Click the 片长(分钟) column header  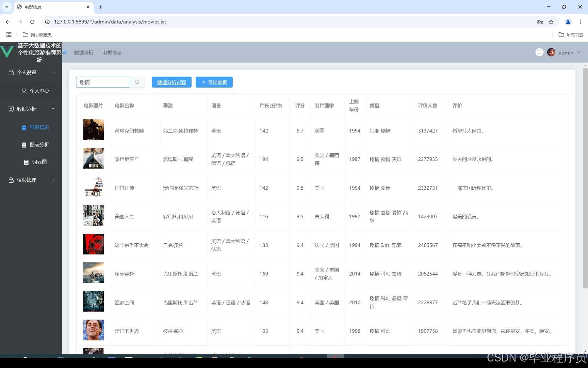pyautogui.click(x=271, y=106)
